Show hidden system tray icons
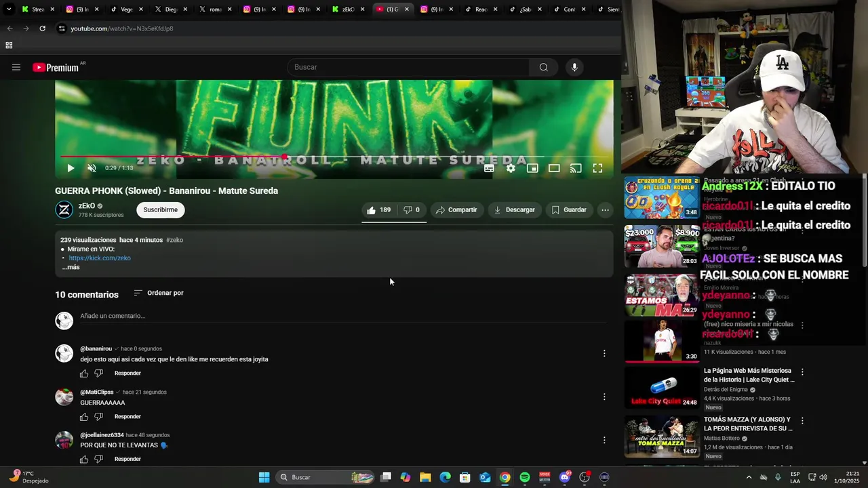 [749, 477]
